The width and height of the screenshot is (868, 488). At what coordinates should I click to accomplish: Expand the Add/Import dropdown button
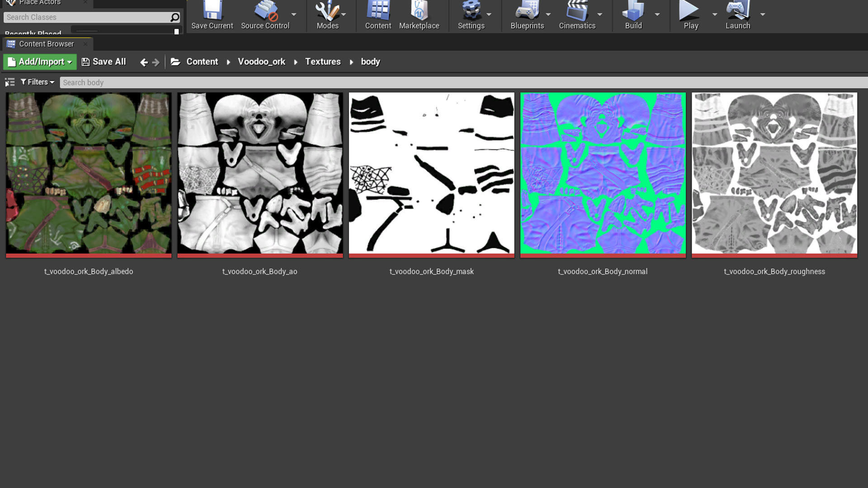click(40, 62)
